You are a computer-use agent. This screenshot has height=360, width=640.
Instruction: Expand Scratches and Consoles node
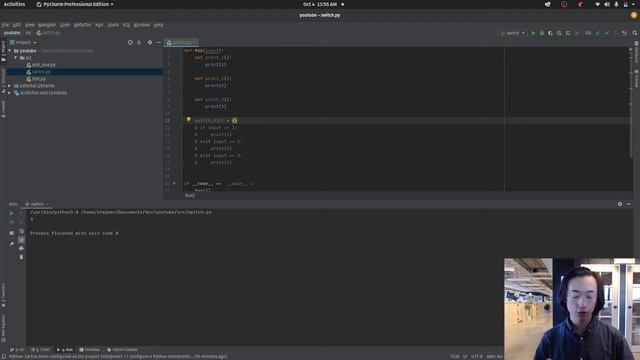point(9,93)
